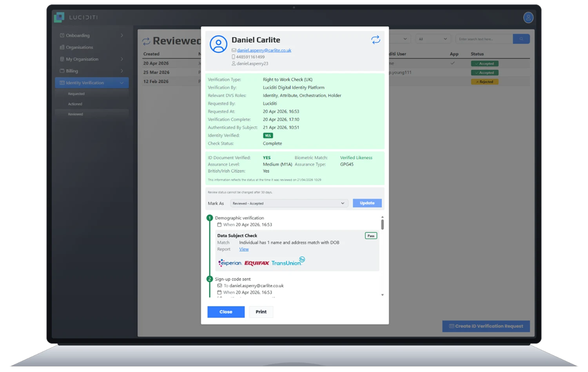Click the Accepted status of 20 Apr 2026 row
This screenshot has height=372, width=588.
(x=485, y=64)
